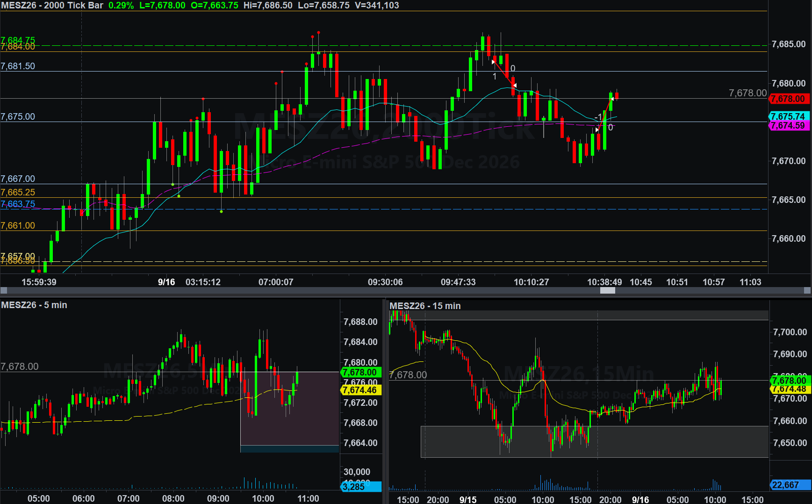Select the yellow 7,674.46 tag on 5 min chart

[361, 390]
